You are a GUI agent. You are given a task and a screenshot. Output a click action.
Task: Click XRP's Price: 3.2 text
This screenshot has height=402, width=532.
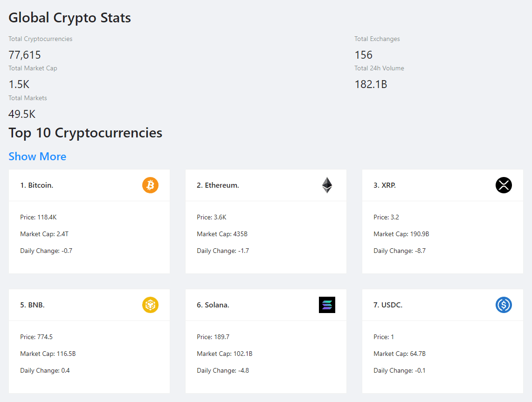[387, 217]
